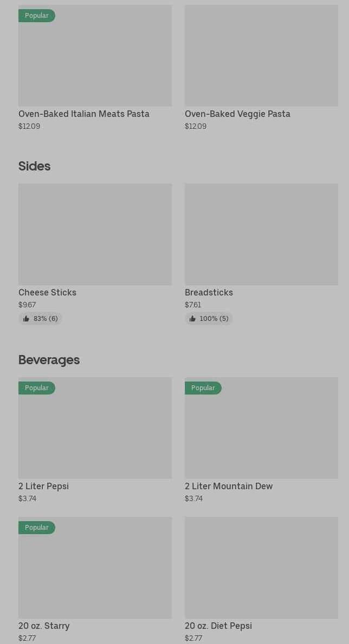Image resolution: width=349 pixels, height=644 pixels.
Task: Select the 2 Liter Pepsi title
Action: pos(43,486)
